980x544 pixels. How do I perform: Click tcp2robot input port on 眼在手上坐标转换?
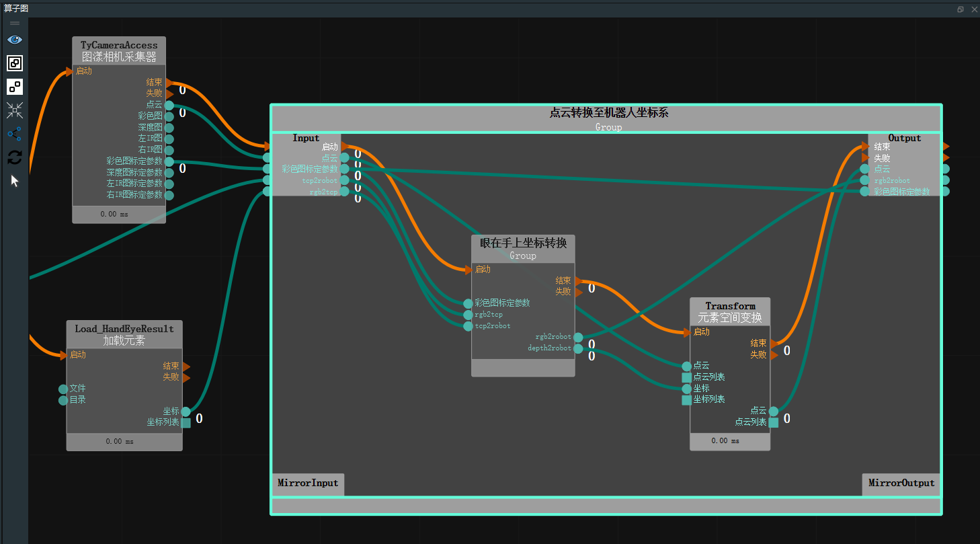click(468, 326)
